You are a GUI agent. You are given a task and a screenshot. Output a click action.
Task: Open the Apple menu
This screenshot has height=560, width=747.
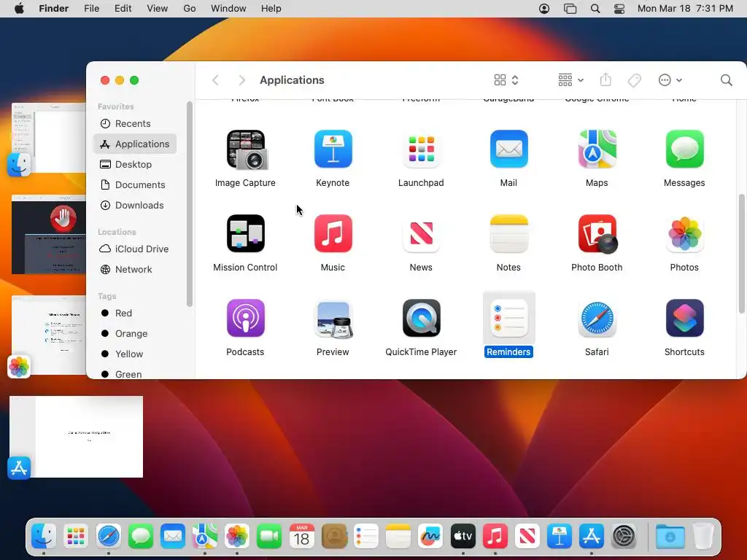pos(19,9)
